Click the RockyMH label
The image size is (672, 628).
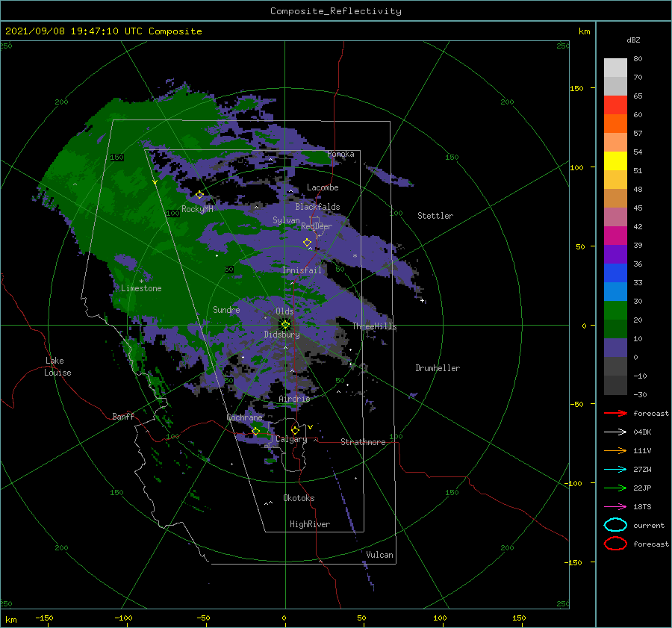[x=197, y=209]
